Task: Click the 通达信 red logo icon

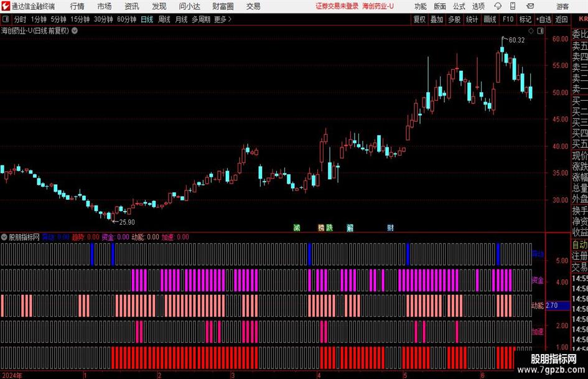Action: [x=6, y=6]
